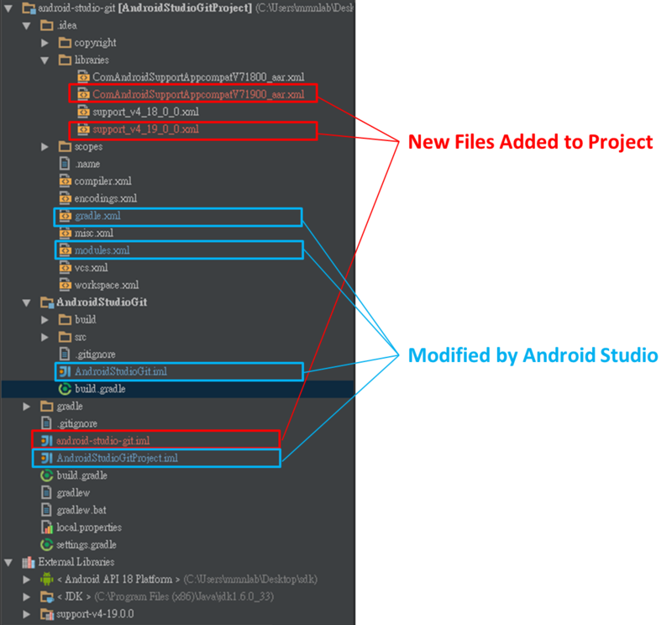Expand the build folder
The height and width of the screenshot is (625, 672).
click(x=45, y=320)
